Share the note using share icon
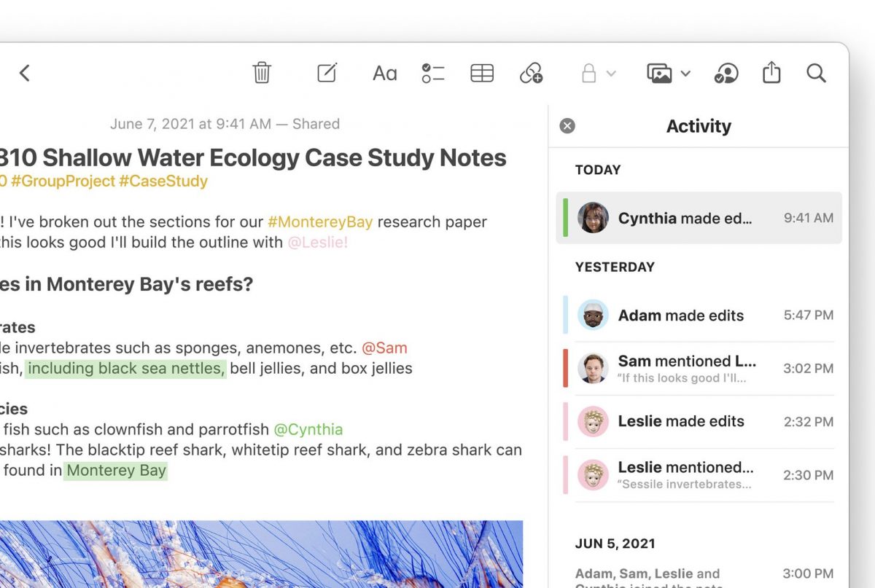 click(771, 73)
